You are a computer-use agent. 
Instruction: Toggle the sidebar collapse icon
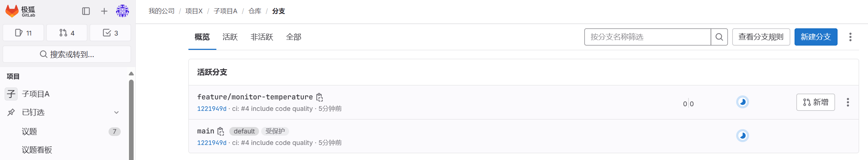(x=86, y=11)
